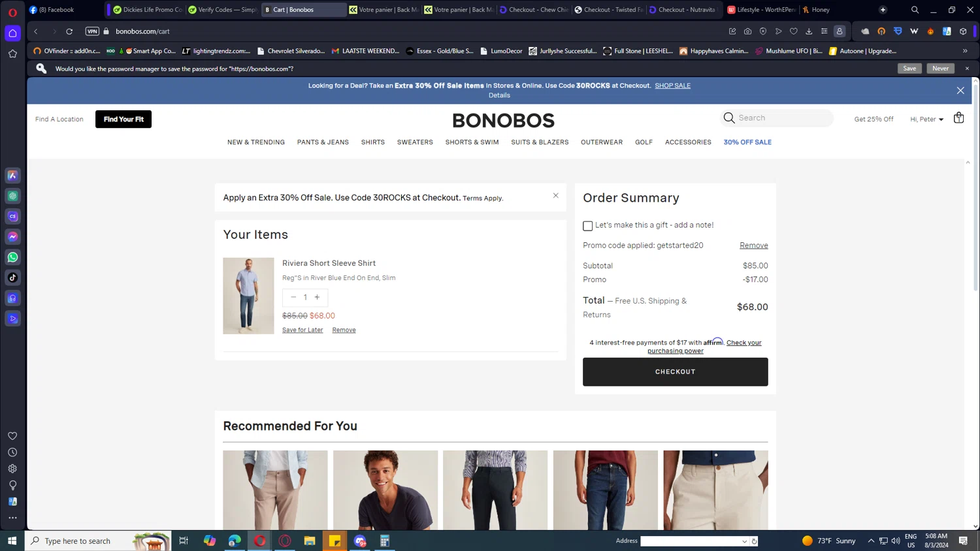Open the SHIRTS menu

coord(373,142)
